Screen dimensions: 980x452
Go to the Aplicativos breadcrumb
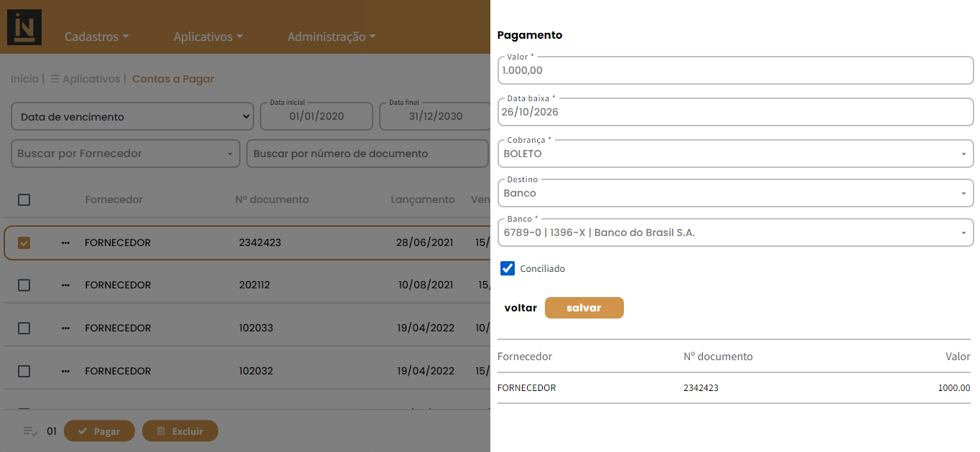coord(91,79)
